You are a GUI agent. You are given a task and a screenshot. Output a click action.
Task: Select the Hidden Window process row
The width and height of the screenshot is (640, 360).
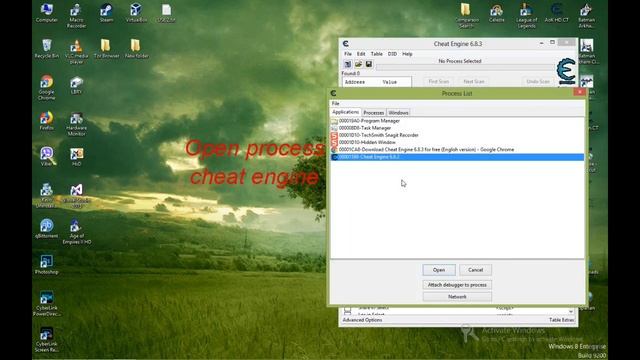tap(457, 142)
